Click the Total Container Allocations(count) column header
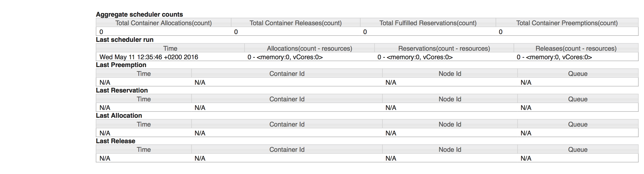The height and width of the screenshot is (174, 644). [x=163, y=23]
